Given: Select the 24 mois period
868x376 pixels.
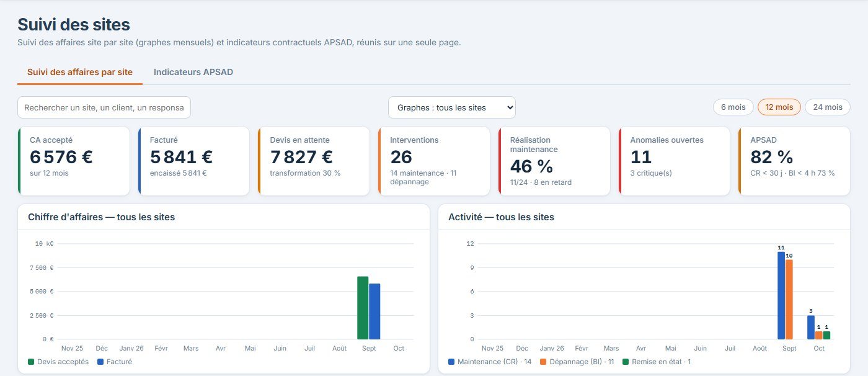Looking at the screenshot, I should 828,107.
